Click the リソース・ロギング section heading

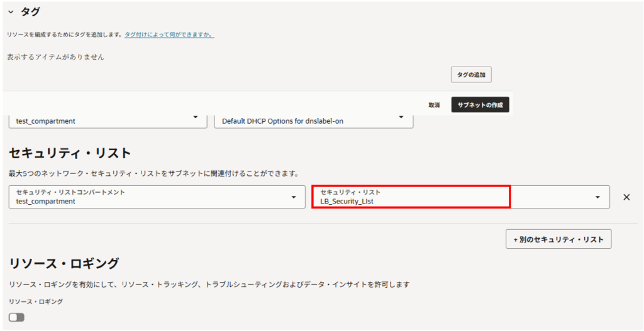tap(63, 263)
